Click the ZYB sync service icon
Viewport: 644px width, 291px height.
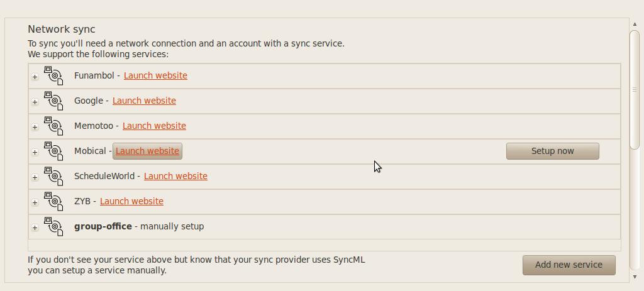coord(55,201)
